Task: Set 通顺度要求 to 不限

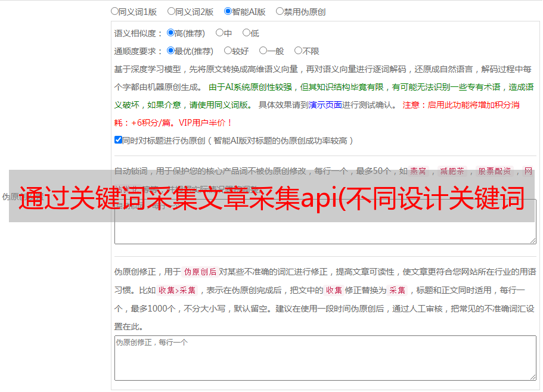Action: click(x=298, y=51)
